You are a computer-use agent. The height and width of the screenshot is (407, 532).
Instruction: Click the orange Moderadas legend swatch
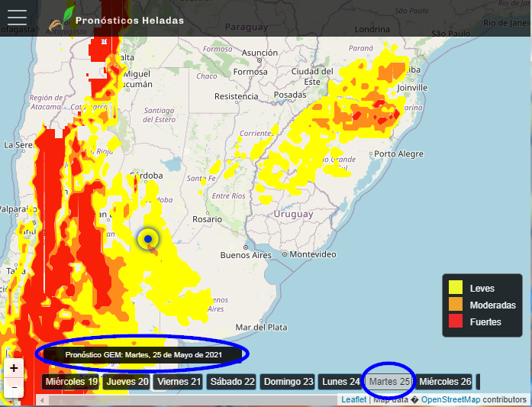456,304
